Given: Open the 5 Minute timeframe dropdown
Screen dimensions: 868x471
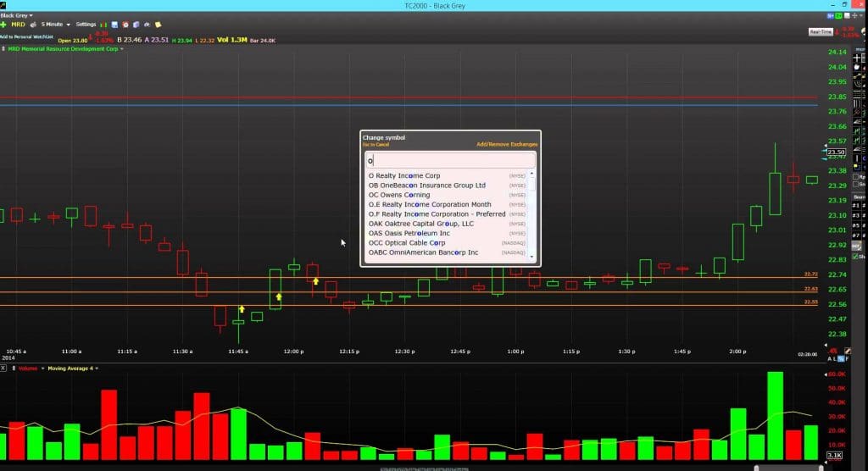Looking at the screenshot, I should click(55, 25).
